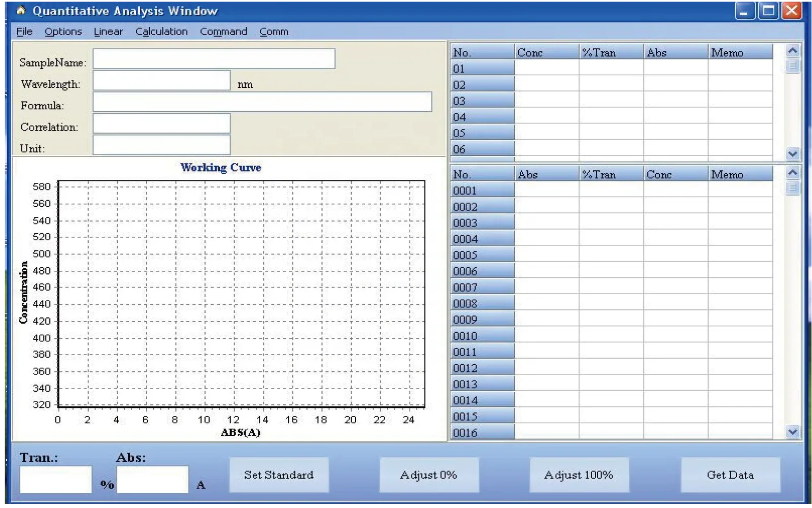The image size is (812, 508).
Task: Click the Formula input field
Action: click(262, 102)
